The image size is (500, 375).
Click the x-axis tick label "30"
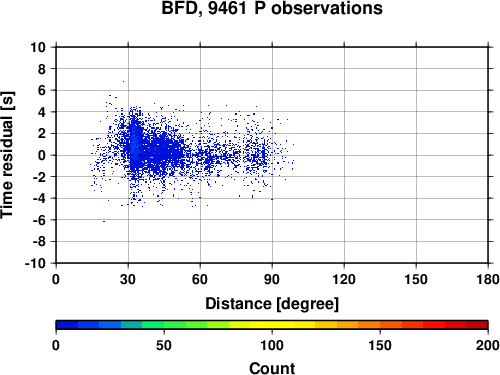128,279
